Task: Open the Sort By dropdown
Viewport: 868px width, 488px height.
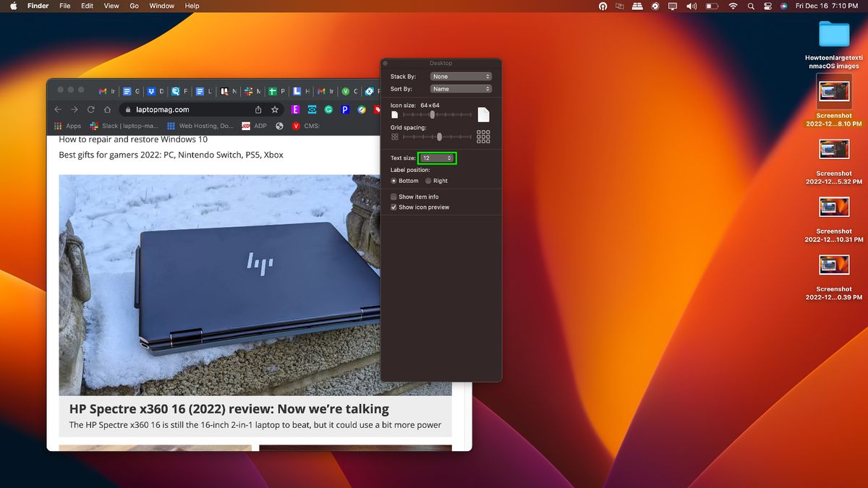Action: point(461,89)
